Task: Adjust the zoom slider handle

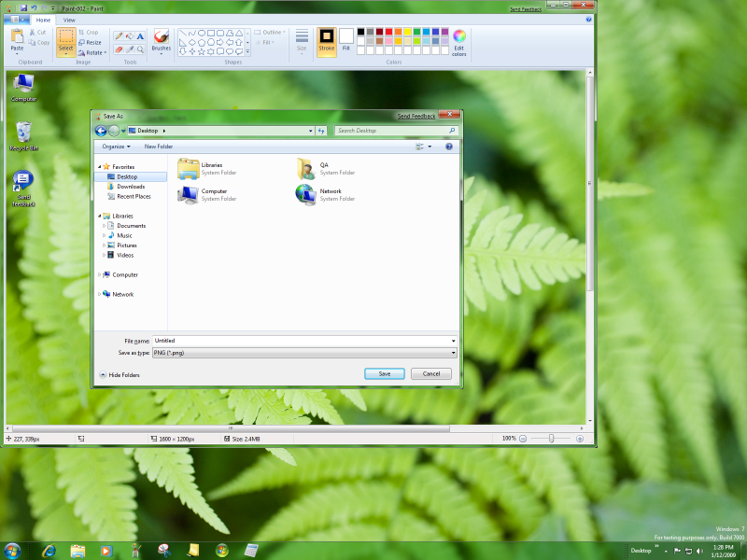Action: [551, 439]
